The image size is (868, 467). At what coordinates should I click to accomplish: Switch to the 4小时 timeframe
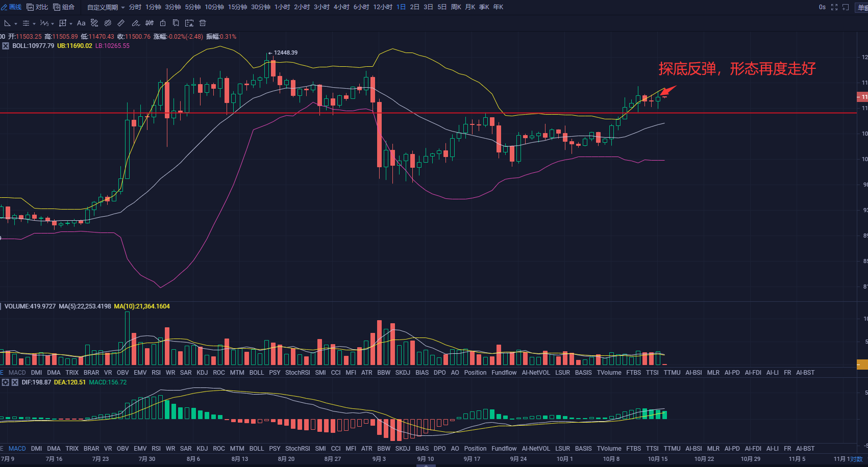(341, 7)
